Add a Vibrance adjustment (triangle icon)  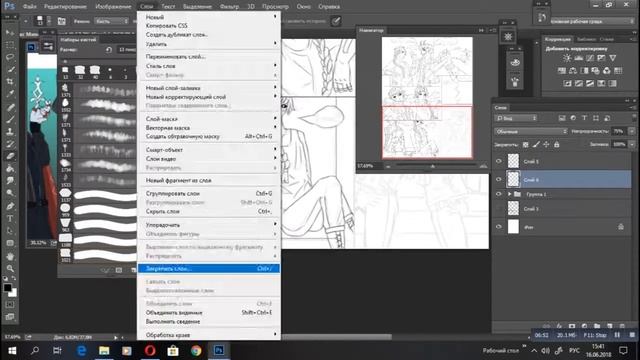click(613, 58)
